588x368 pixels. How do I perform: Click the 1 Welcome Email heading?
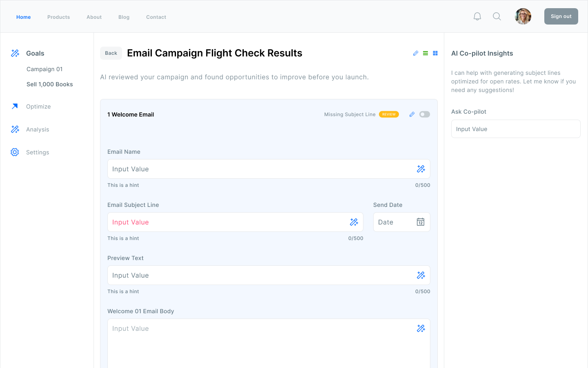click(x=131, y=114)
